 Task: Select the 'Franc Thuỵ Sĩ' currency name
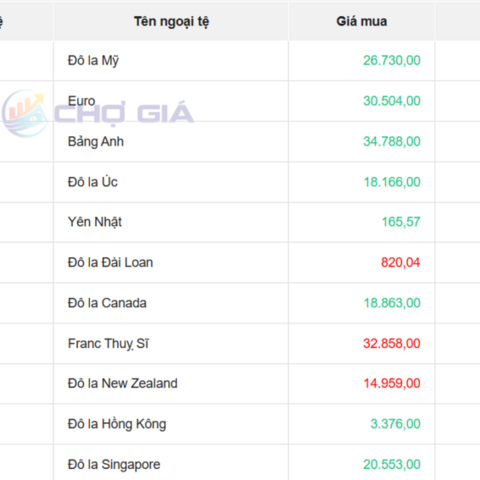pyautogui.click(x=108, y=344)
